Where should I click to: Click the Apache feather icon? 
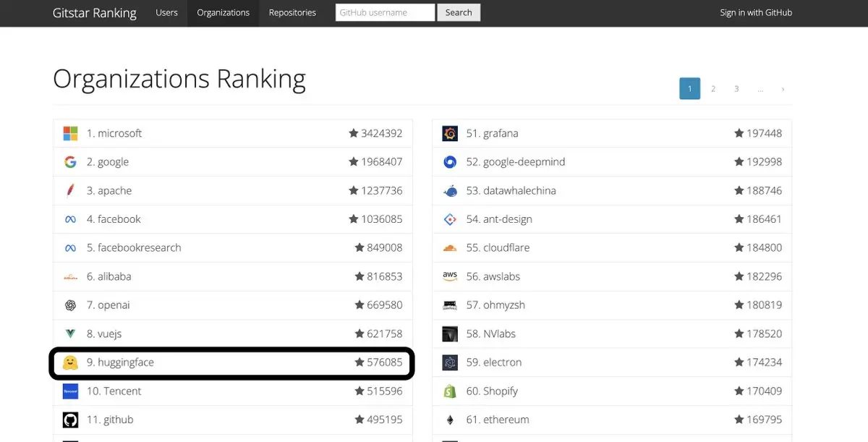pos(70,190)
